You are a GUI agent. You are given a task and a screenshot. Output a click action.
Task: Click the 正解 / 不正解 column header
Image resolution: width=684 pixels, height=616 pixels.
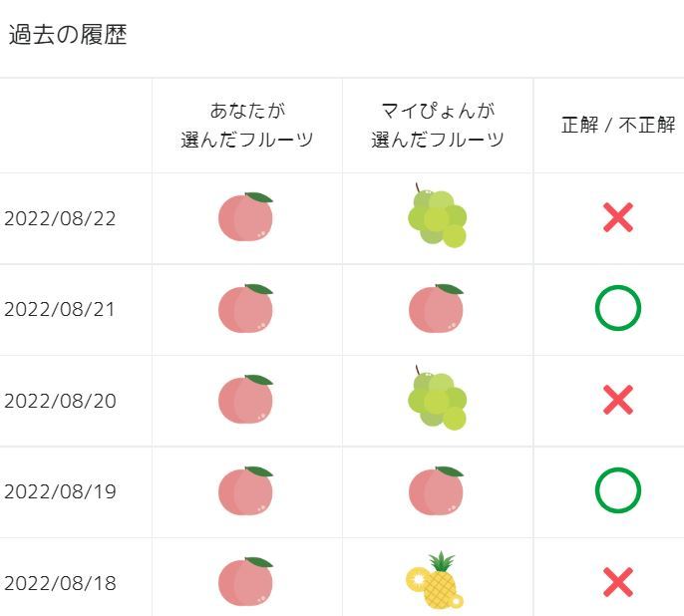pyautogui.click(x=618, y=126)
